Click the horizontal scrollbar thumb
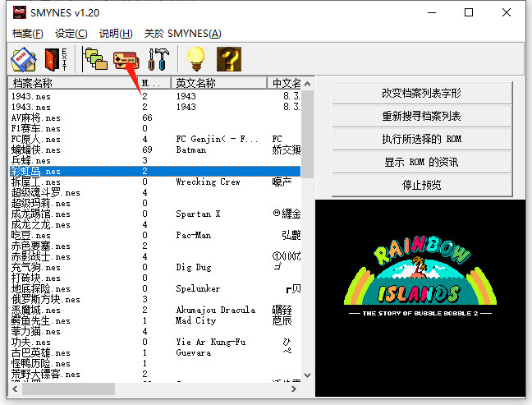This screenshot has height=405, width=532. pyautogui.click(x=68, y=389)
